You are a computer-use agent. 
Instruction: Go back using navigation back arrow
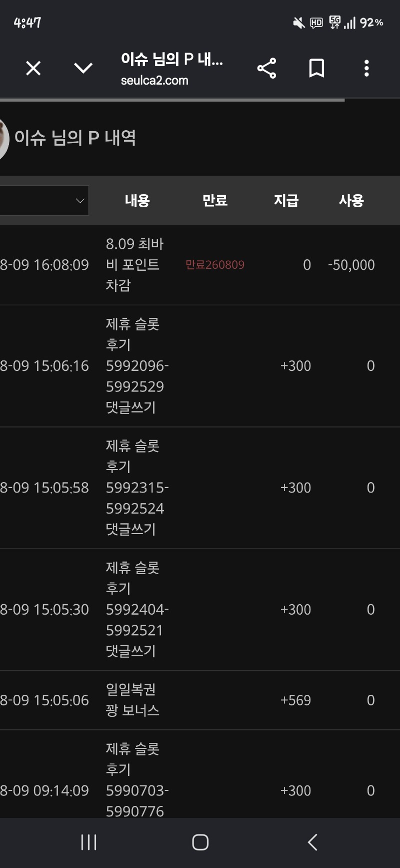tap(312, 842)
